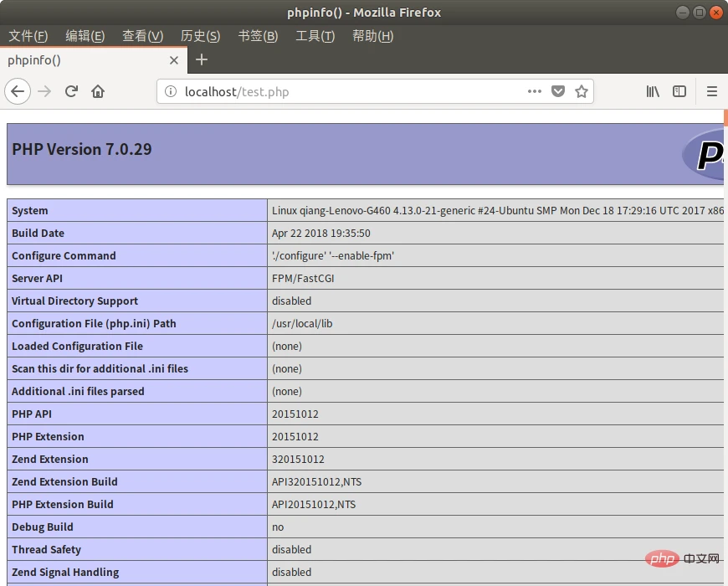Open the page actions three-dot menu
The height and width of the screenshot is (586, 728).
535,91
